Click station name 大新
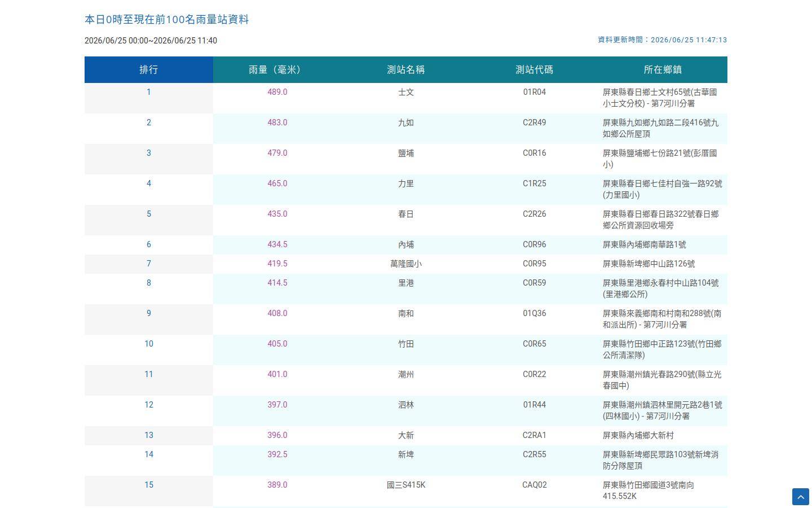Screen dimensions: 812x508 [x=406, y=435]
